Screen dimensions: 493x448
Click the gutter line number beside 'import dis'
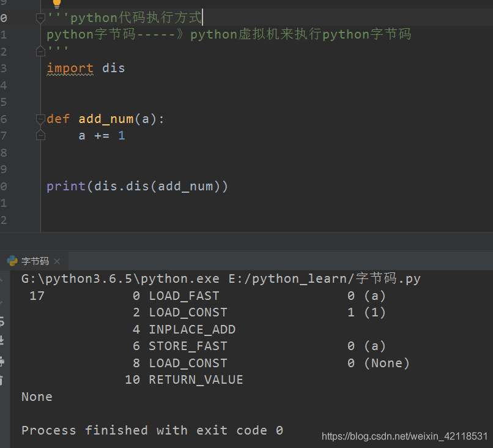click(x=4, y=69)
